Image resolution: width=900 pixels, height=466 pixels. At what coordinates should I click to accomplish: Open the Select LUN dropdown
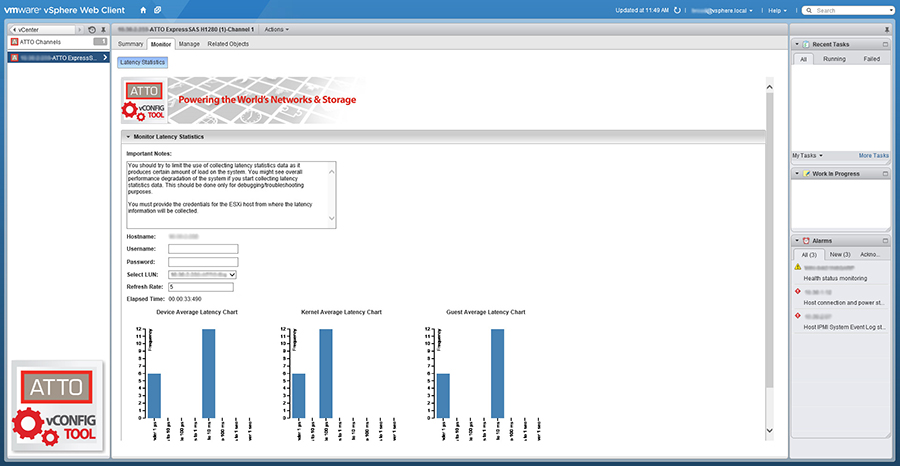point(203,274)
